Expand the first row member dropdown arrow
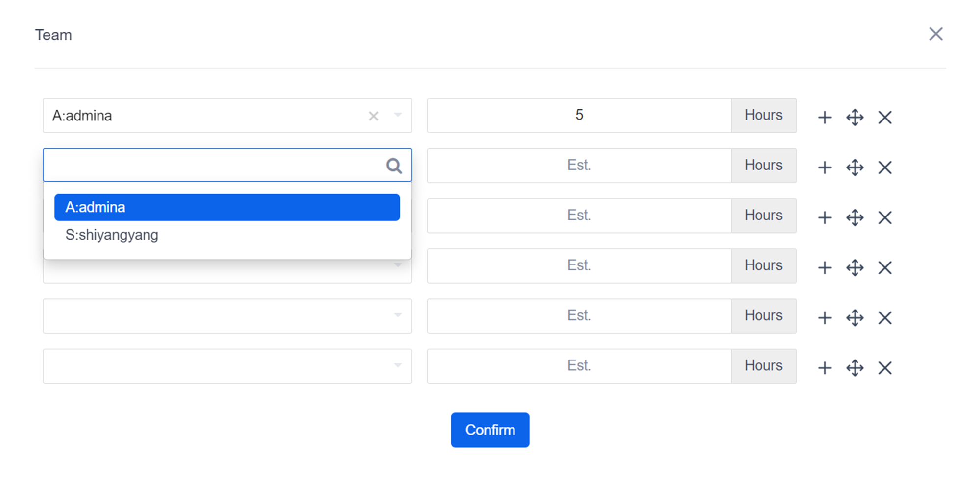This screenshot has height=480, width=980. (398, 116)
